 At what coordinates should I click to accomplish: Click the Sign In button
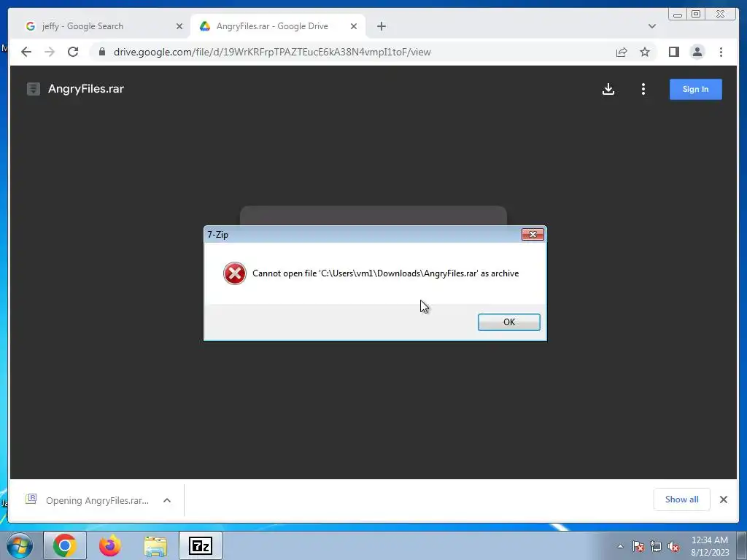pos(695,89)
